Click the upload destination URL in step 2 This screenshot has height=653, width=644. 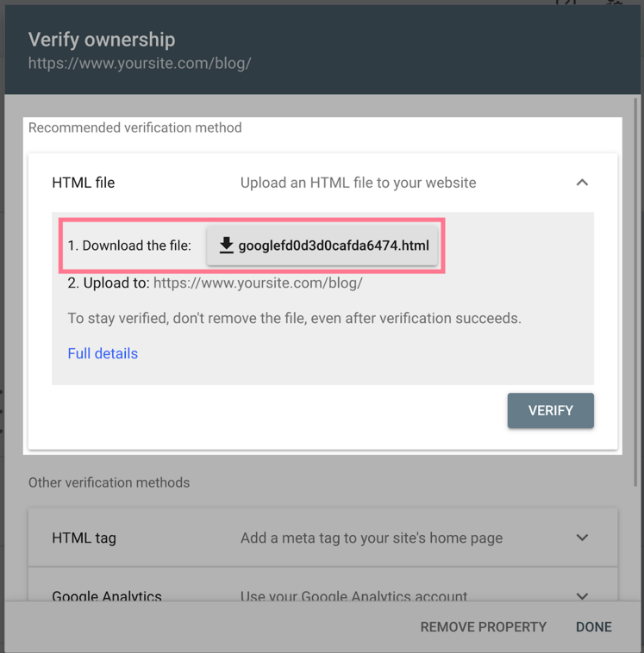click(258, 283)
